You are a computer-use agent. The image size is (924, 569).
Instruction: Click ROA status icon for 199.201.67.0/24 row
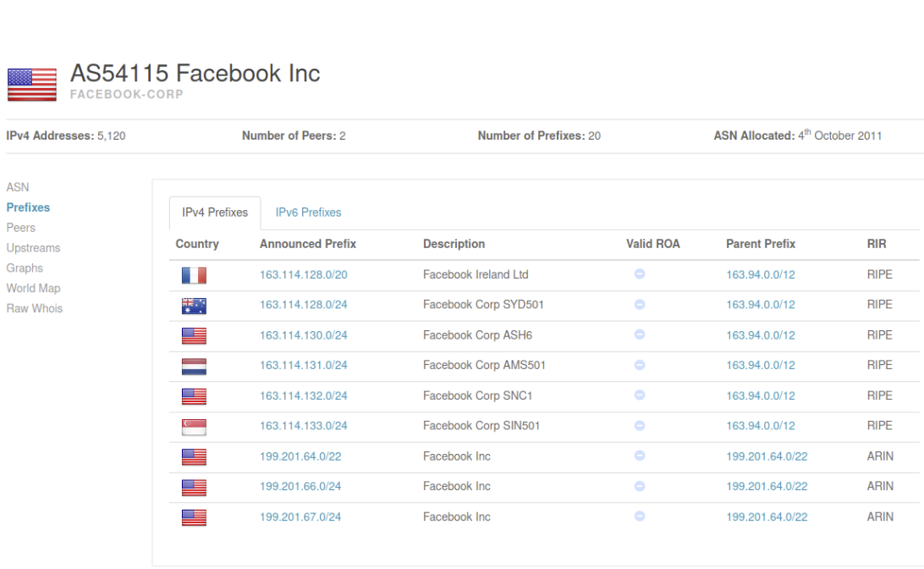click(x=640, y=516)
